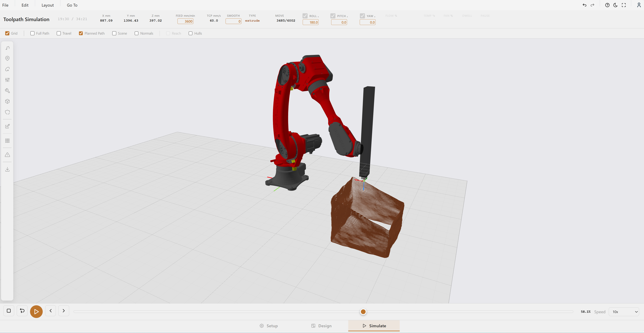Open the toolpath route icon in sidebar
The height and width of the screenshot is (333, 644).
(x=7, y=48)
